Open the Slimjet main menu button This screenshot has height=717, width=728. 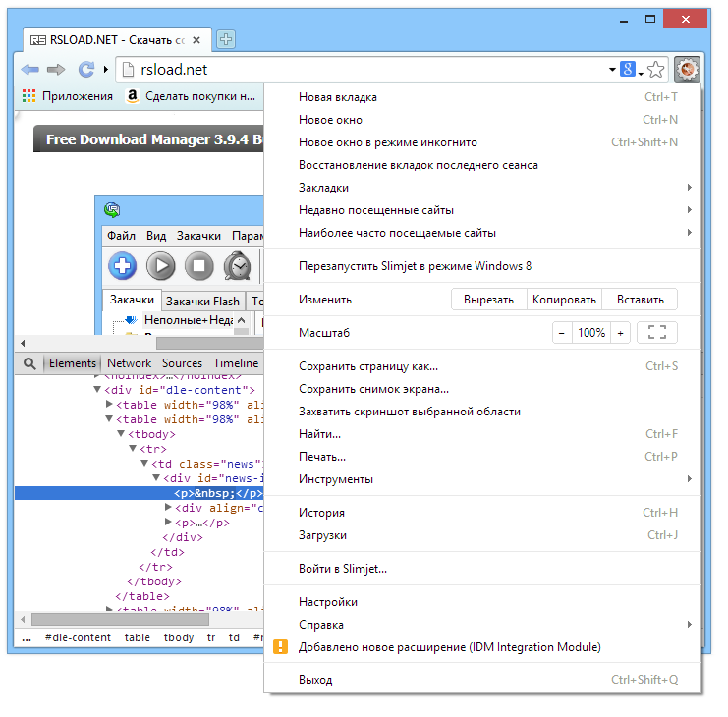[x=687, y=69]
